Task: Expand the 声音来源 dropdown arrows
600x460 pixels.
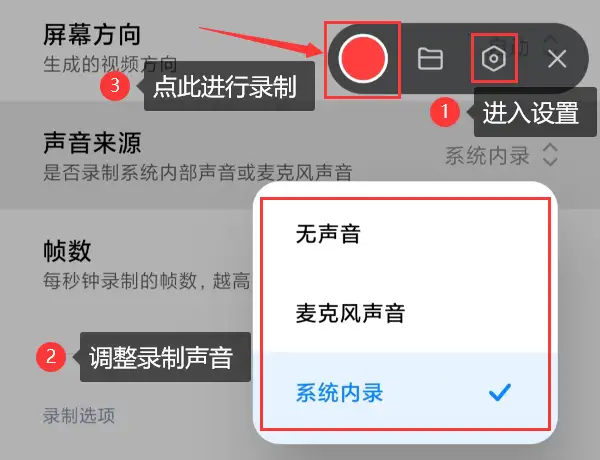Action: click(550, 155)
